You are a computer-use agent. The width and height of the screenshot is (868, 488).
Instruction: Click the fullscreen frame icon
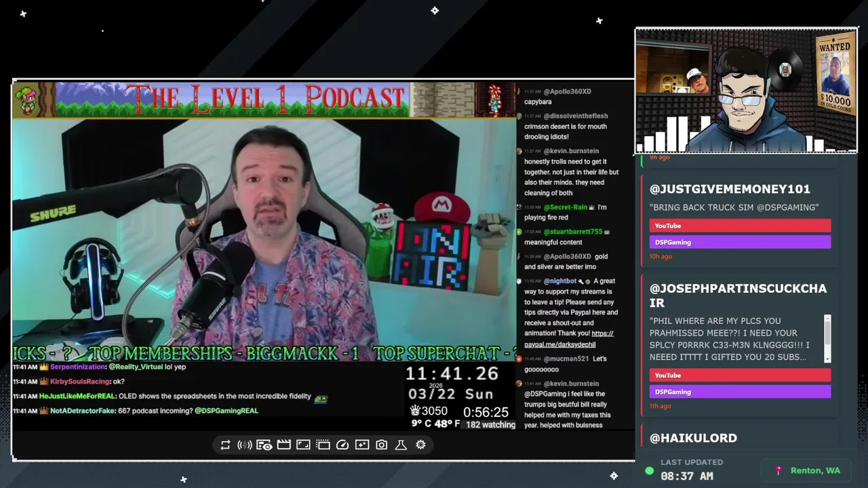point(303,445)
